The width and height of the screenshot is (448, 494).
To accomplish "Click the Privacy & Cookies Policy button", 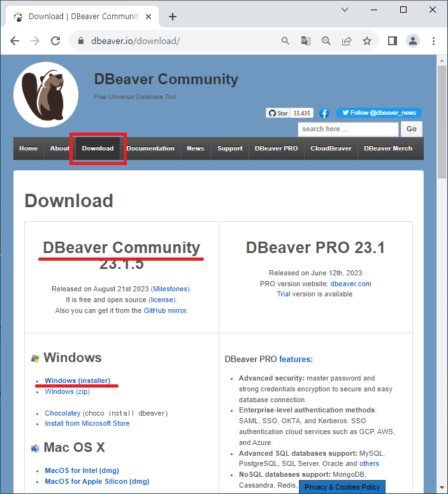I will click(342, 487).
